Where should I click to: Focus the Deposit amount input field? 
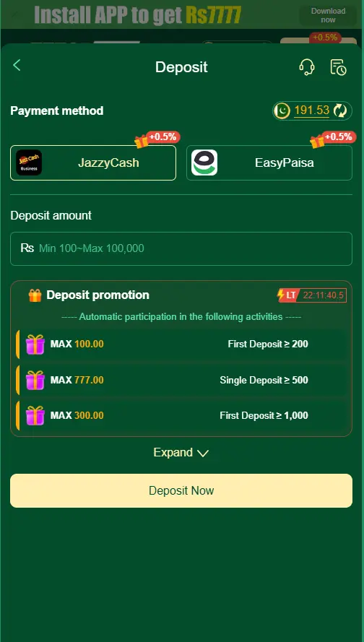(x=181, y=248)
